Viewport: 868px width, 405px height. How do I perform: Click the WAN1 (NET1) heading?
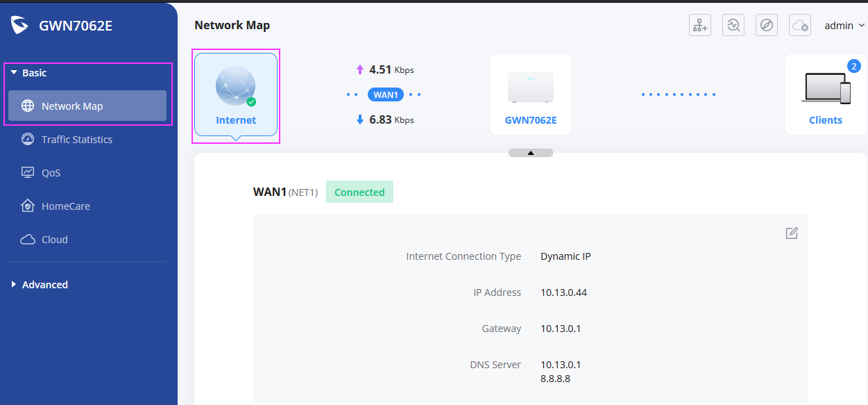click(x=285, y=192)
